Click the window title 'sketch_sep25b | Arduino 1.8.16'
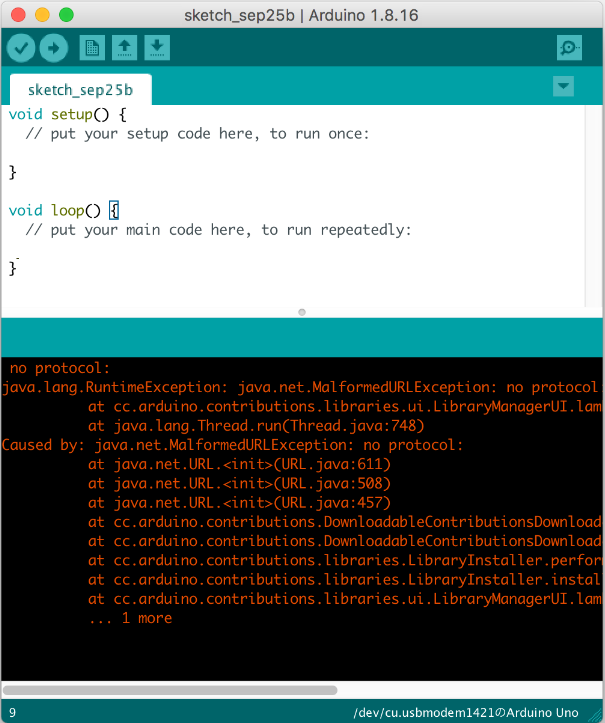The height and width of the screenshot is (723, 605). pyautogui.click(x=301, y=16)
